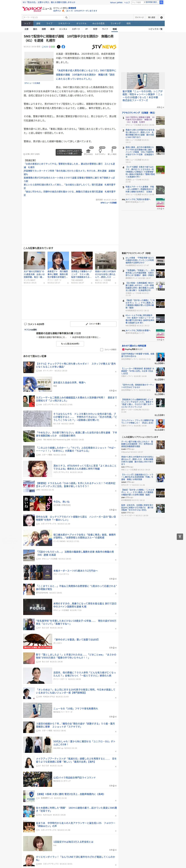186x868 pixels.
Task: Open ranking item 5 快速エアポートで人身事故
Action: [140, 189]
